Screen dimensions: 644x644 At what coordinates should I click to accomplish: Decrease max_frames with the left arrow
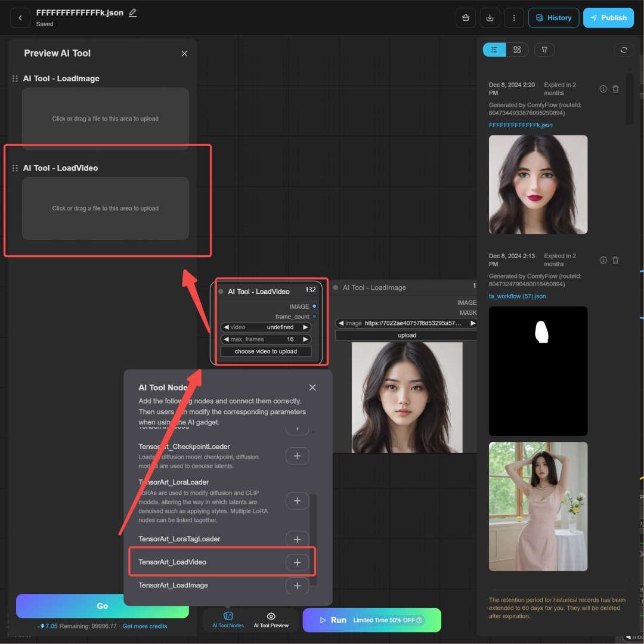click(x=226, y=339)
